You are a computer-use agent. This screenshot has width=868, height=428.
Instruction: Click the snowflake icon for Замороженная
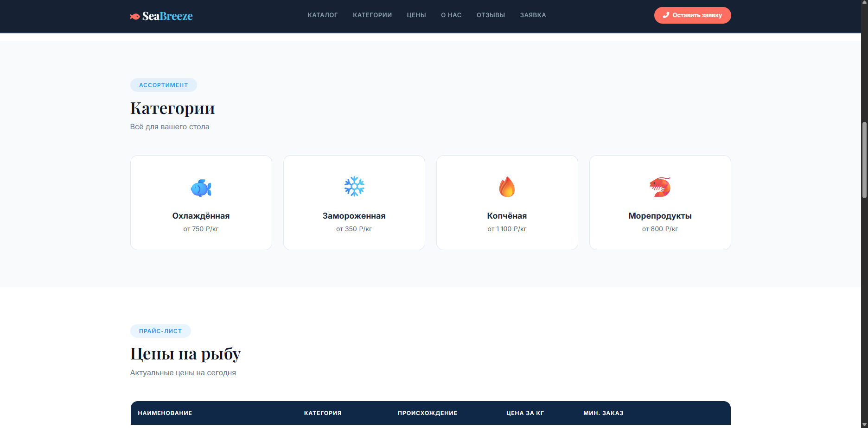(x=354, y=187)
